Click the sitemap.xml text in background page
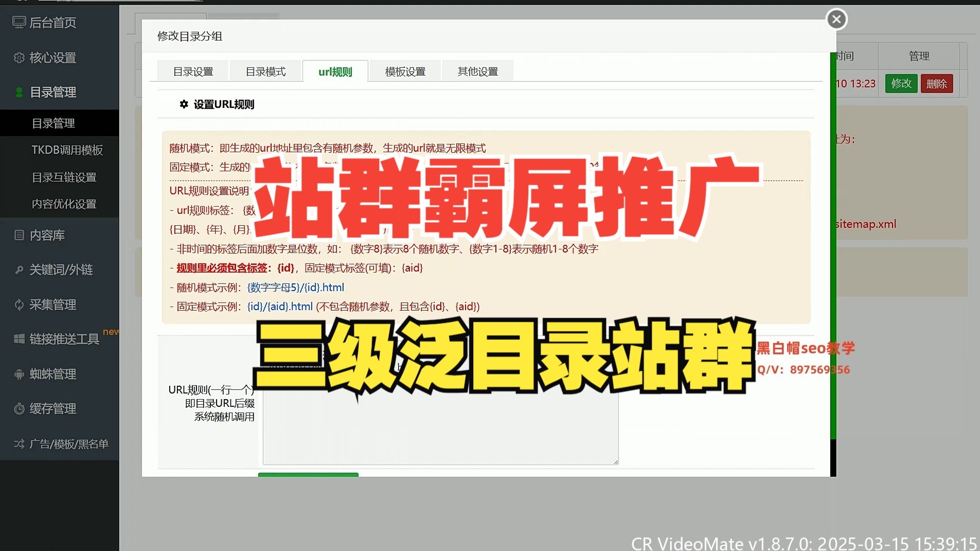Image resolution: width=980 pixels, height=551 pixels. pos(866,224)
